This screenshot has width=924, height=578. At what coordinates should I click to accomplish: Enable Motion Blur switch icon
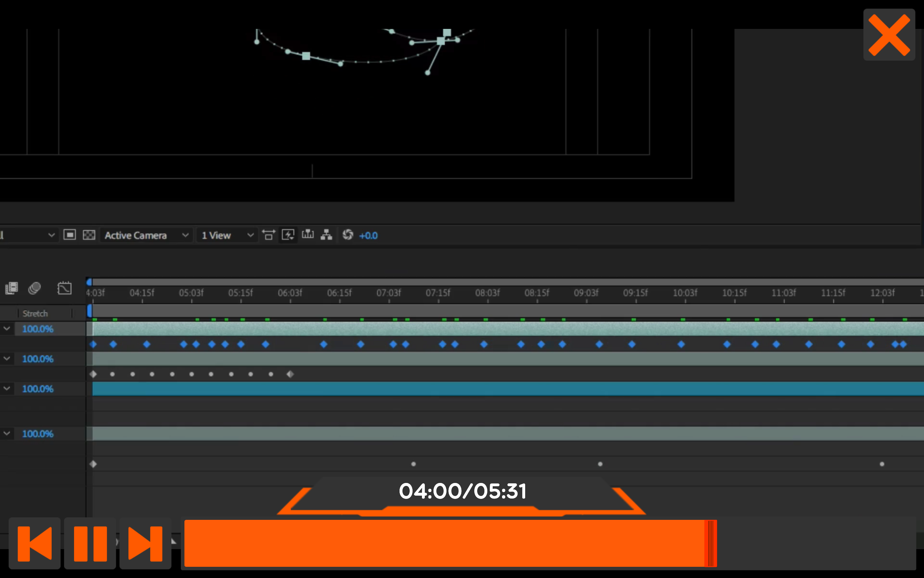point(35,288)
